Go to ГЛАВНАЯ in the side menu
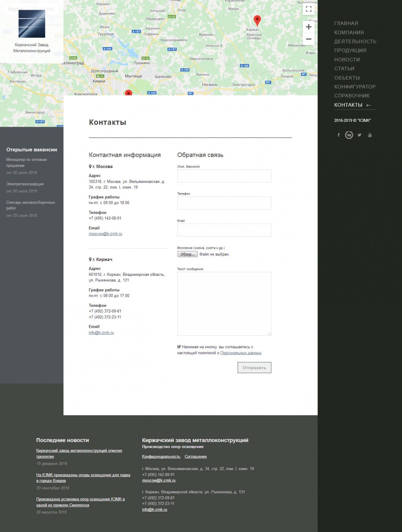 pyautogui.click(x=346, y=23)
